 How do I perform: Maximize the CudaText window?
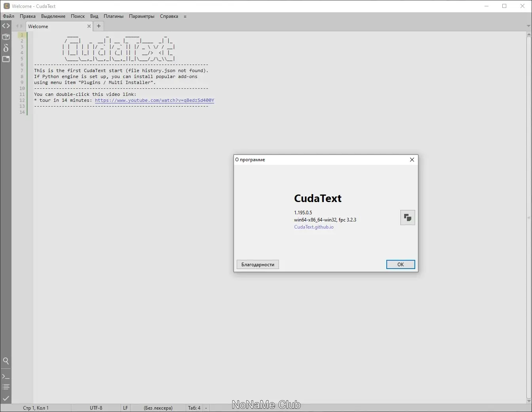(x=504, y=6)
